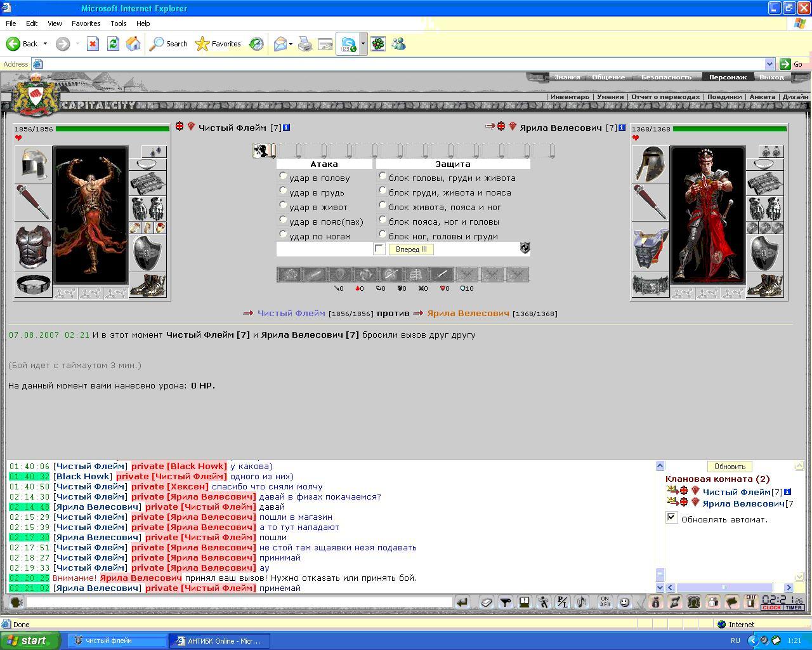The image size is (812, 650).
Task: Switch to the Знания tab
Action: [x=566, y=77]
